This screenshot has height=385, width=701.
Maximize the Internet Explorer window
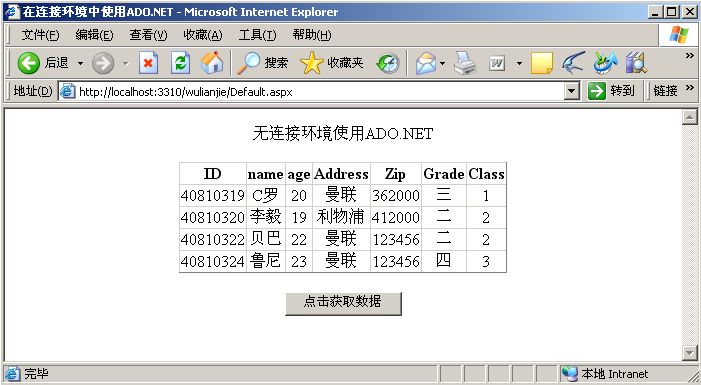(671, 12)
